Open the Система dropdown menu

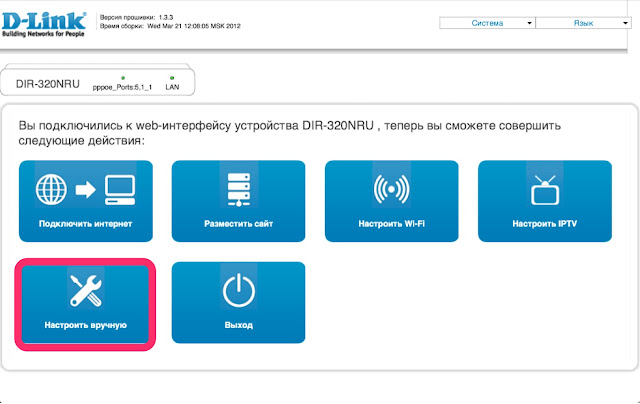[x=487, y=23]
